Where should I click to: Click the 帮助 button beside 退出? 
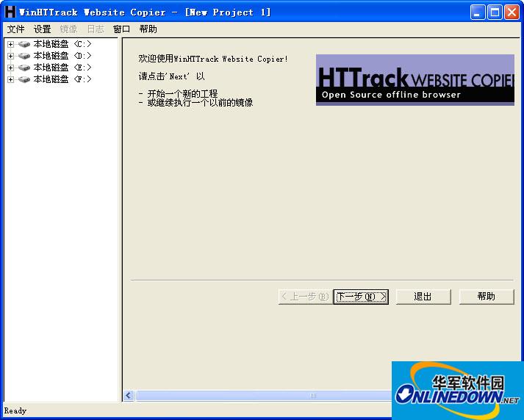pos(487,297)
